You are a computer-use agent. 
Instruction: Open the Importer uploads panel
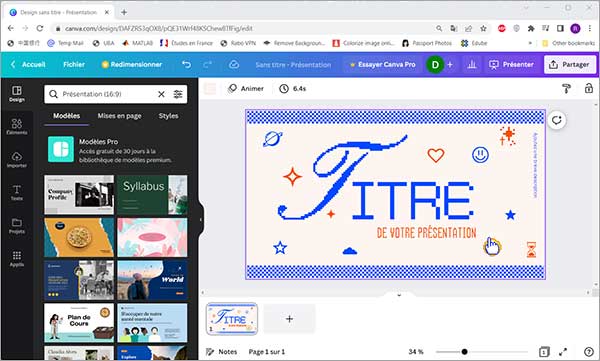coord(17,160)
